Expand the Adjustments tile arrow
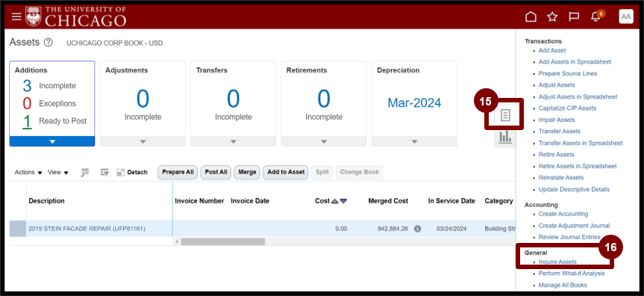This screenshot has width=644, height=296. point(143,141)
